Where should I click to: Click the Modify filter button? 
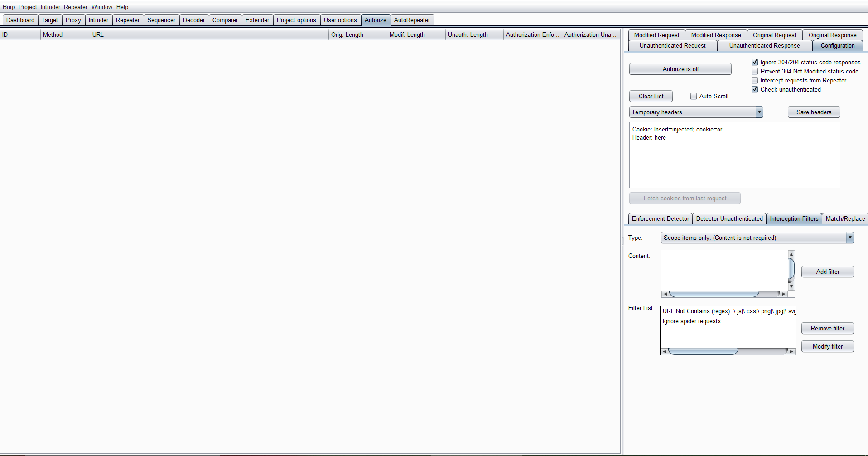tap(828, 346)
